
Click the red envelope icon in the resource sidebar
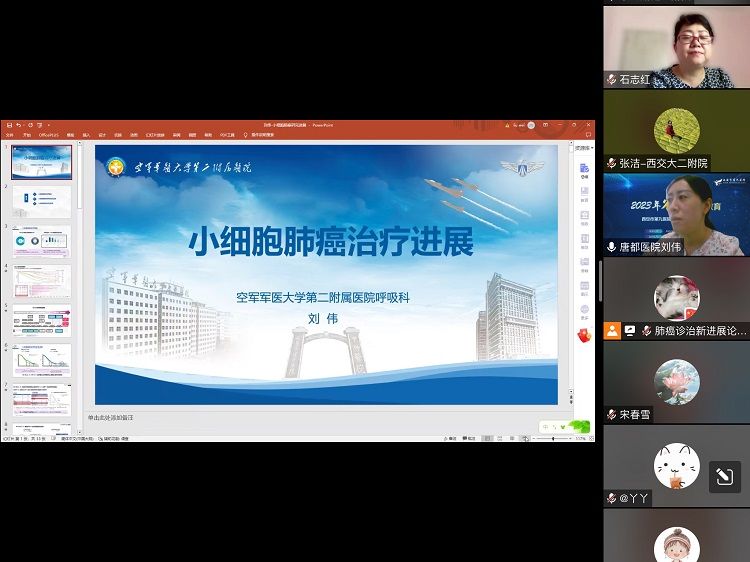[x=584, y=335]
